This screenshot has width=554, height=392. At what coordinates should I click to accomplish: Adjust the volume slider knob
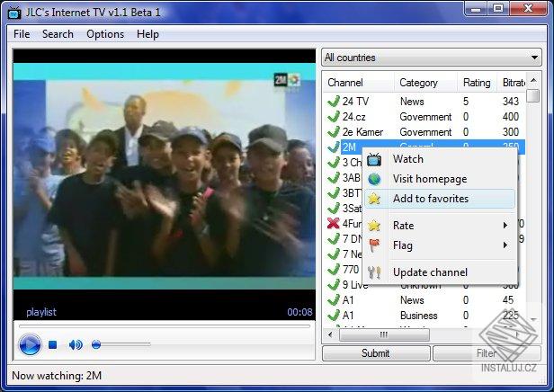(x=96, y=344)
